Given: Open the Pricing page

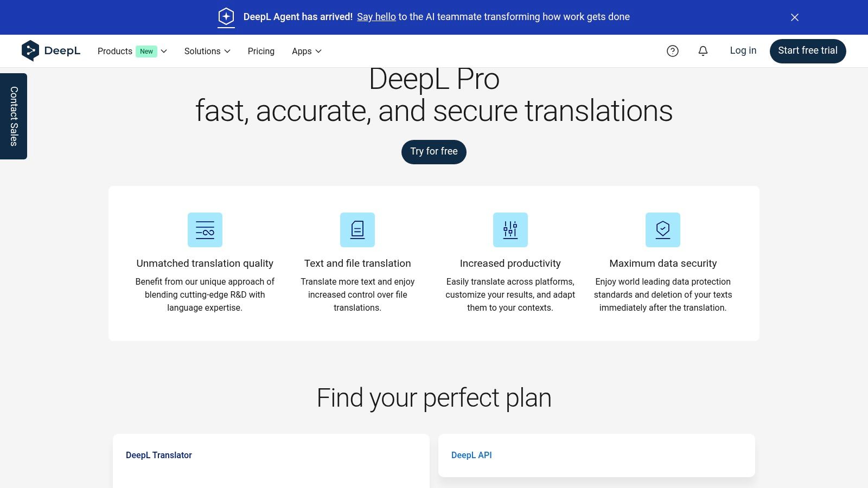Looking at the screenshot, I should pos(261,51).
